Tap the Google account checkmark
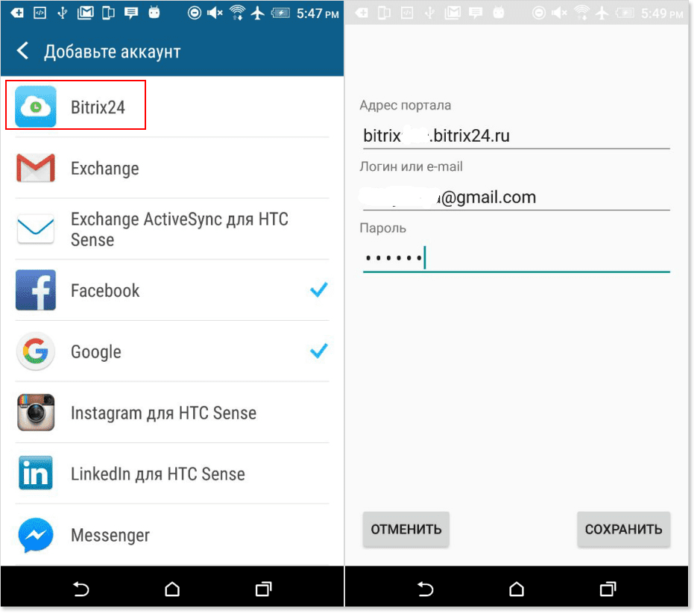700x614 pixels. [319, 351]
